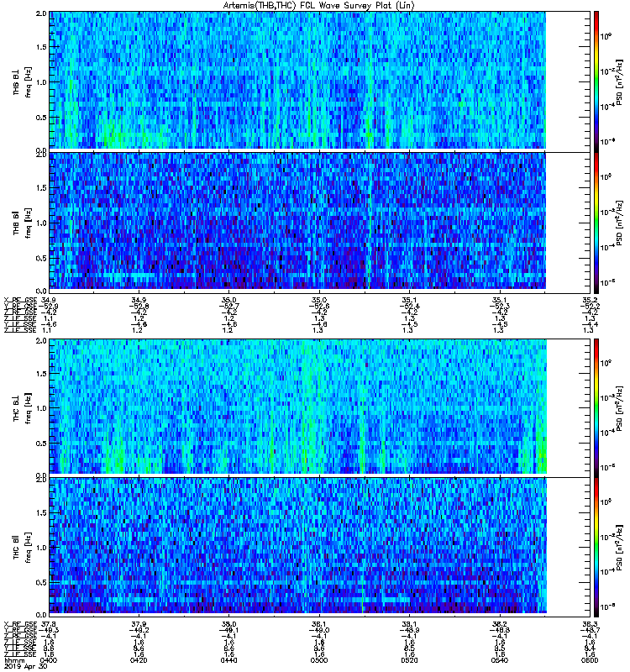Click the THC X position value '38.0'
This screenshot has height=672, width=630.
228,624
